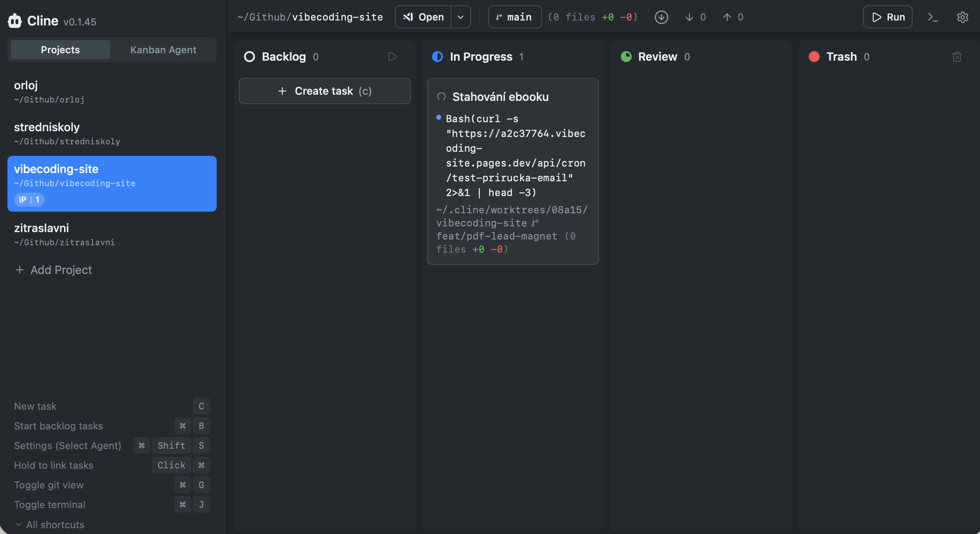This screenshot has height=534, width=980.
Task: Click the (0 files +0 -0) toolbar text
Action: pyautogui.click(x=593, y=17)
